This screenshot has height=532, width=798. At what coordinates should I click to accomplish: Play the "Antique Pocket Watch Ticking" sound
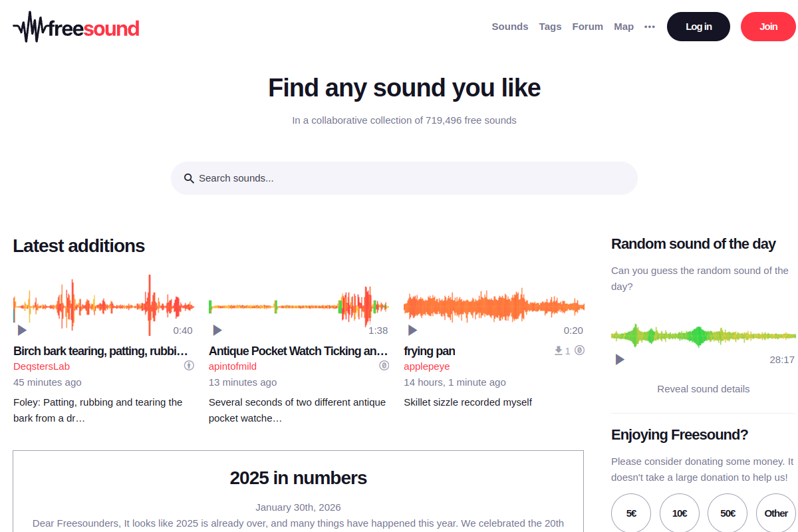[x=217, y=330]
